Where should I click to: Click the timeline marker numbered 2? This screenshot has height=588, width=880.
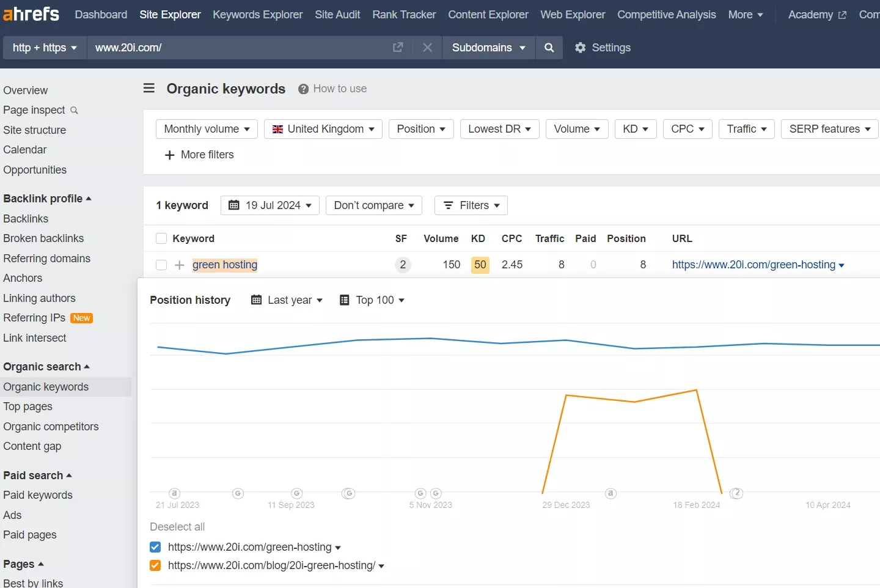pos(737,493)
